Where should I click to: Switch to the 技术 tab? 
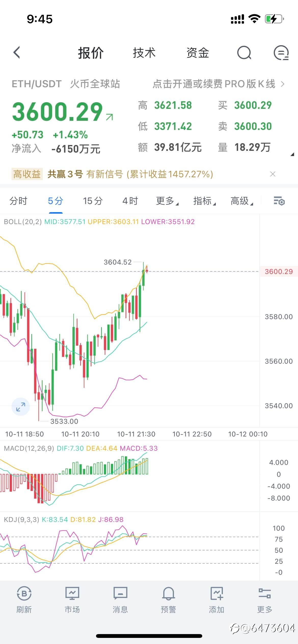pyautogui.click(x=144, y=53)
